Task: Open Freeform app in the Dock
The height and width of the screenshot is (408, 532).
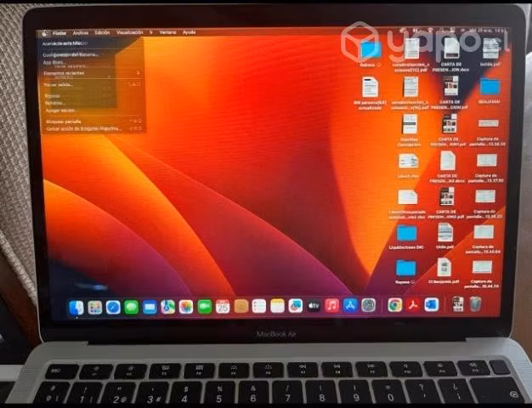Action: 296,306
